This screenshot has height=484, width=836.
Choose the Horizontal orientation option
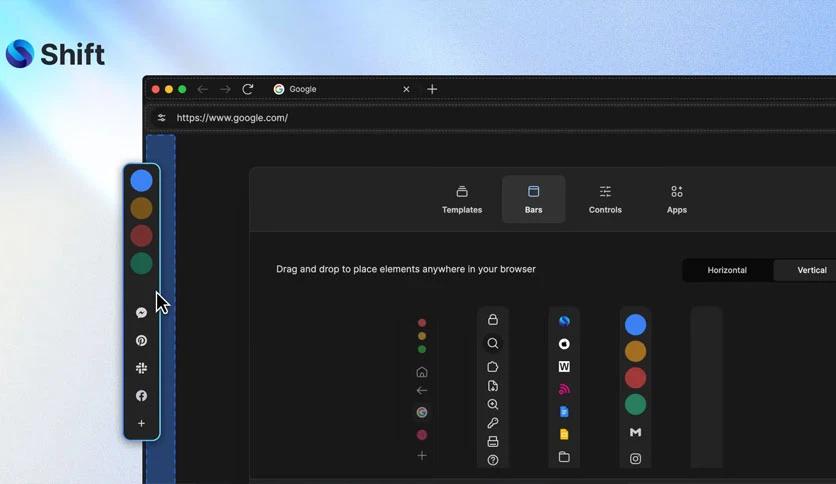pyautogui.click(x=727, y=270)
